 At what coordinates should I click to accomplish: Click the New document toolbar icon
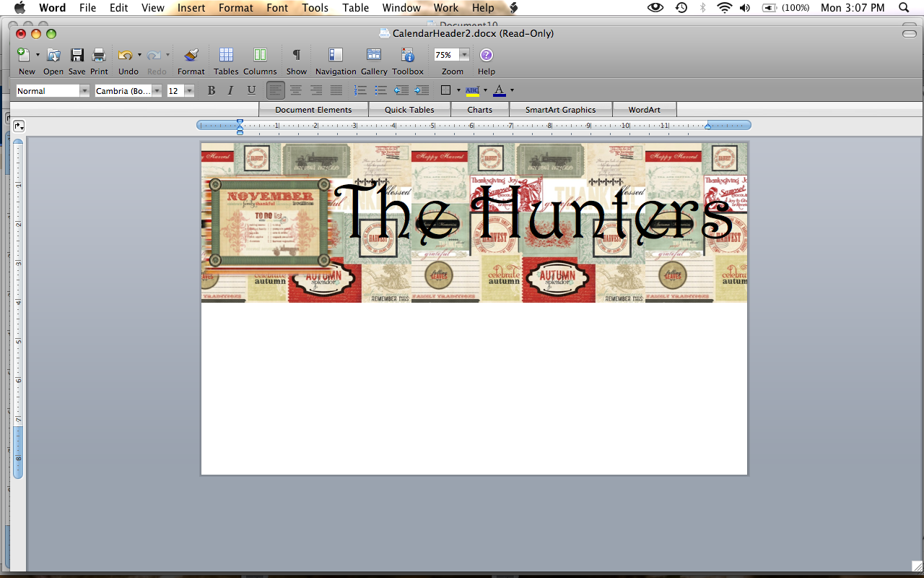point(23,55)
